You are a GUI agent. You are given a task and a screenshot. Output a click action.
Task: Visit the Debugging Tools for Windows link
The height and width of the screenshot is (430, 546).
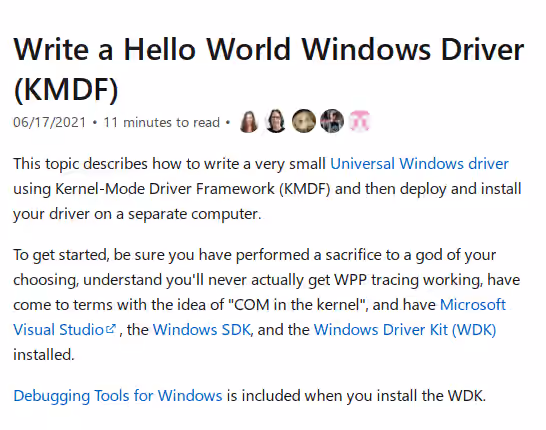tap(118, 396)
